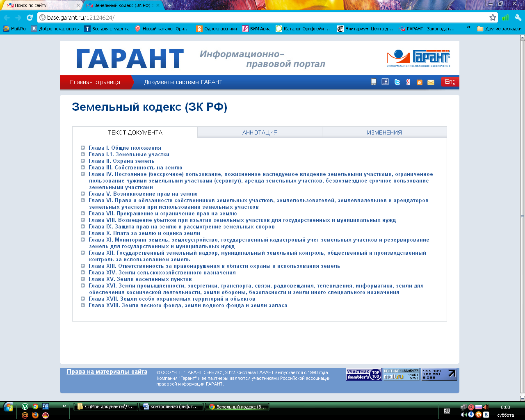
Task: Launch Firefox from quick launch bar
Action: 35,415
